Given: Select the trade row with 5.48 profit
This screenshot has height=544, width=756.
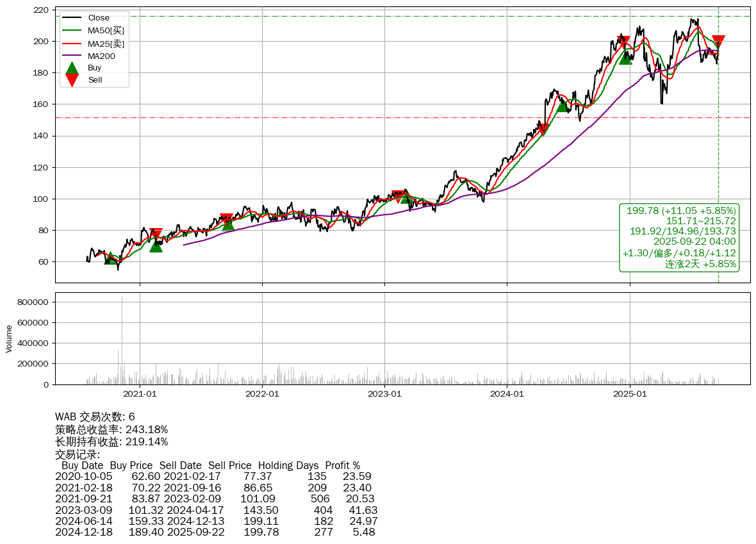Looking at the screenshot, I should [x=216, y=532].
